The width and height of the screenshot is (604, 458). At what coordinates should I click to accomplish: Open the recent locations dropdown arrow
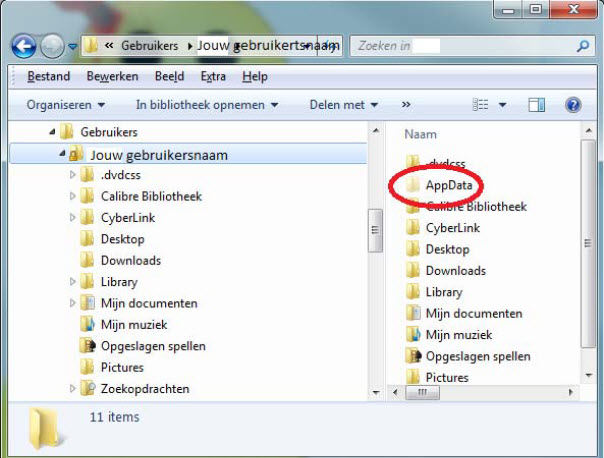point(72,47)
